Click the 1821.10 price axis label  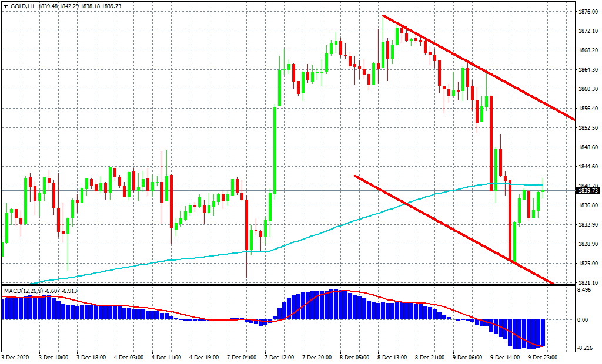pyautogui.click(x=588, y=283)
